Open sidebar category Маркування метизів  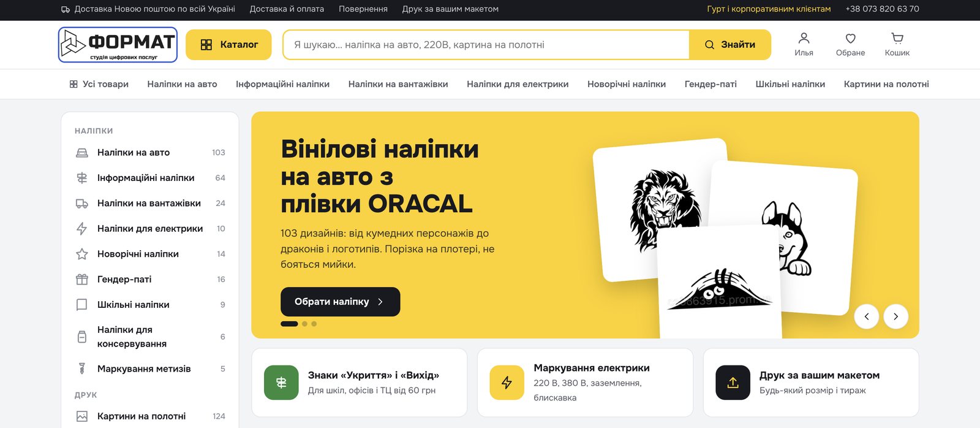(x=150, y=369)
